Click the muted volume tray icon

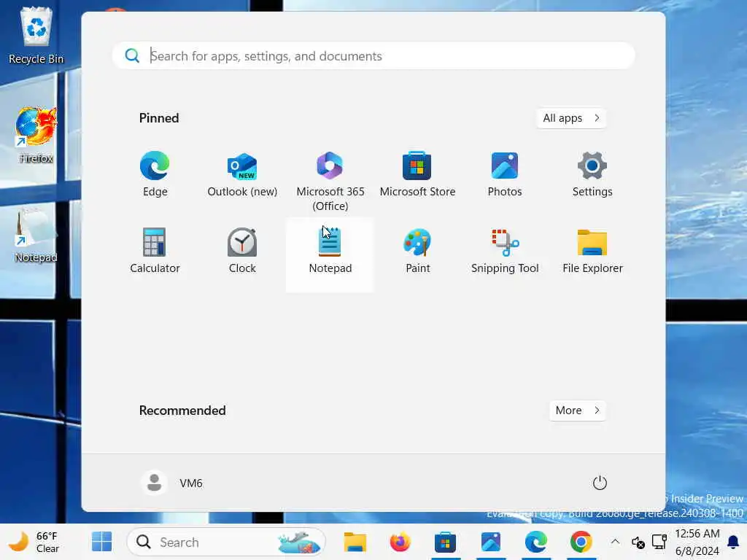(638, 542)
